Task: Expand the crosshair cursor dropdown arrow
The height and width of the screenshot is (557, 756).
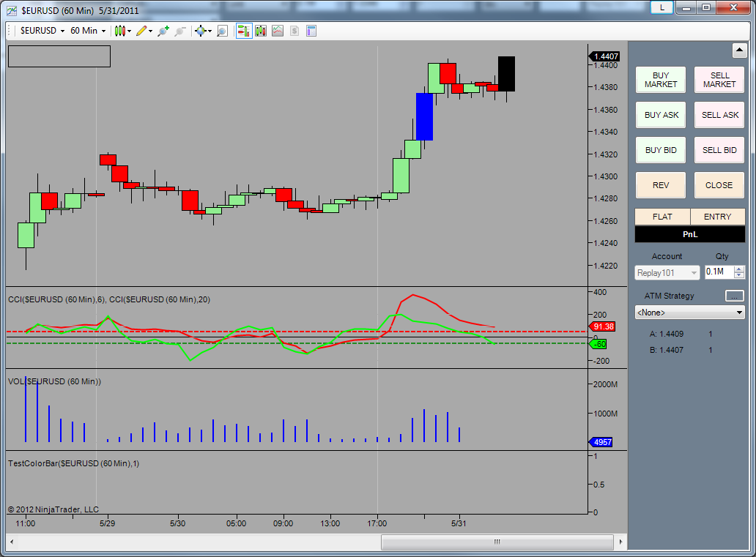Action: point(210,31)
